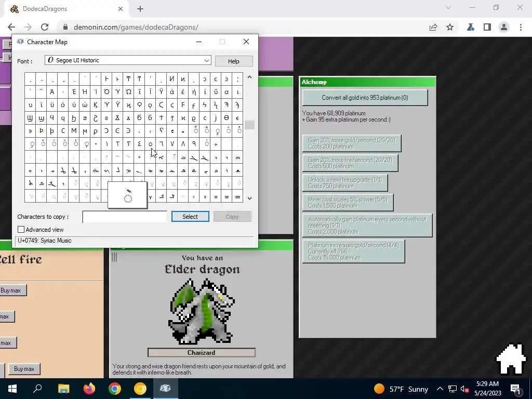The width and height of the screenshot is (532, 399).
Task: Open the Font dropdown Segoe UI Historic
Action: point(128,60)
